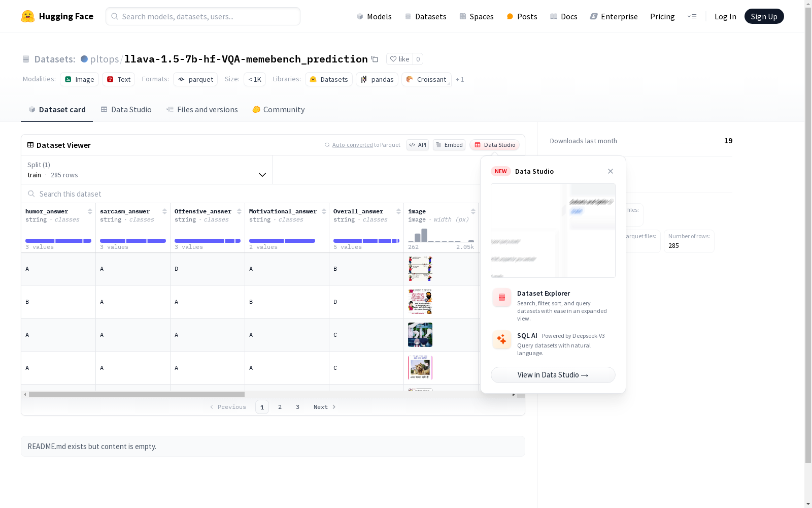Open the Dataset card tab
Viewport: 812px width, 508px height.
(x=57, y=110)
